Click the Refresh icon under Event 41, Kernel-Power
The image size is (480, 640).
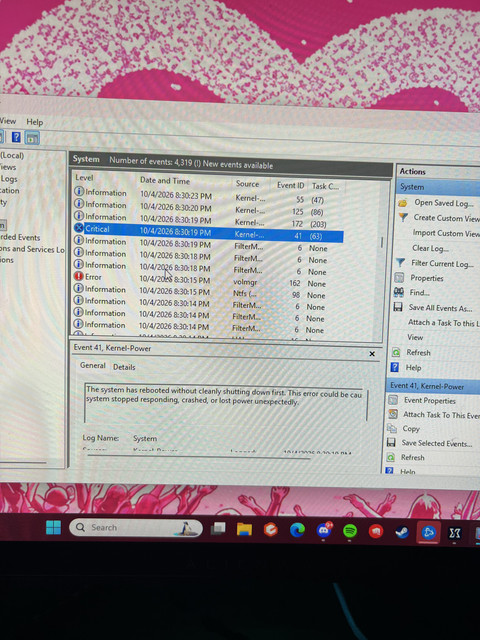pyautogui.click(x=391, y=457)
